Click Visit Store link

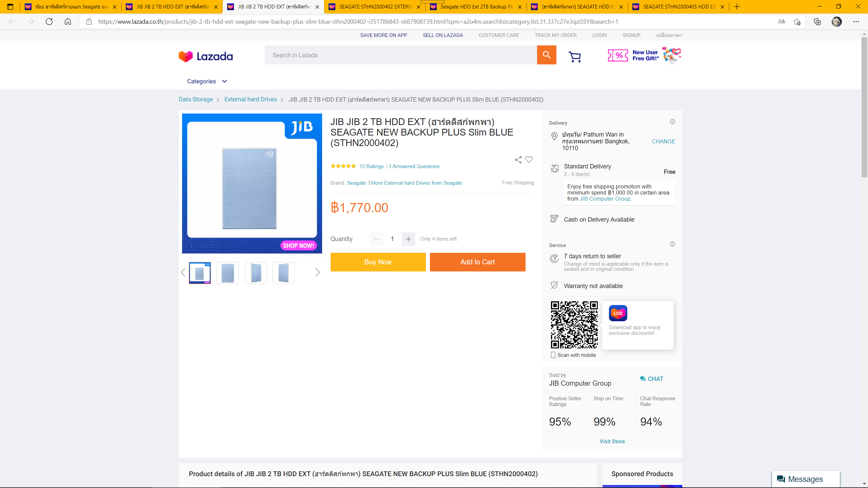612,441
